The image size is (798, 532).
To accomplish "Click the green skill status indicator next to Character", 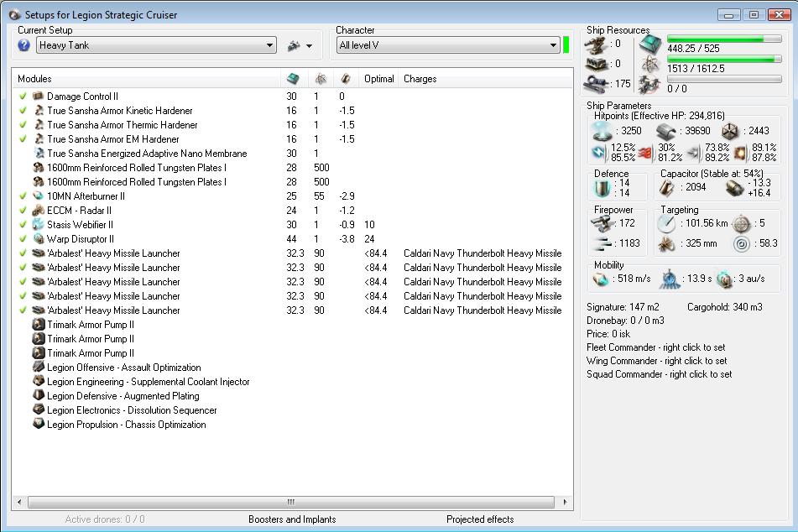I will [566, 44].
